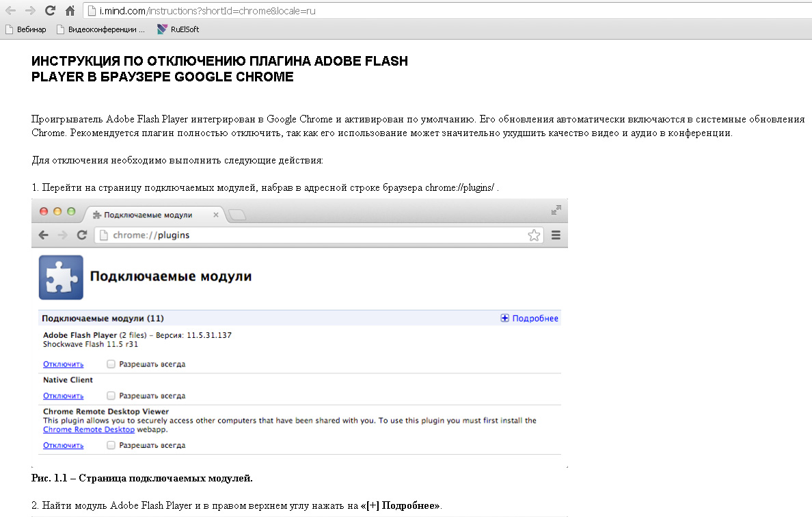812x517 pixels.
Task: Click the fullscreen arrows icon
Action: 556,210
